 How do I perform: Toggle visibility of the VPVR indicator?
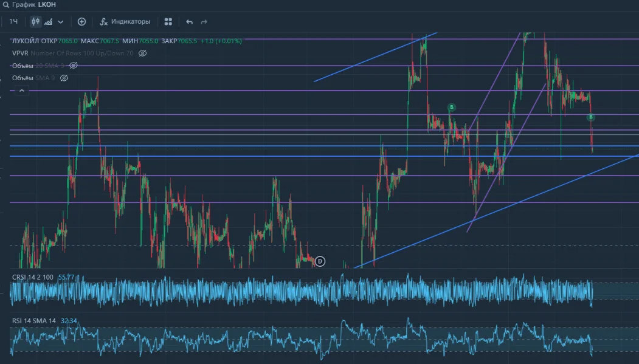tap(142, 53)
